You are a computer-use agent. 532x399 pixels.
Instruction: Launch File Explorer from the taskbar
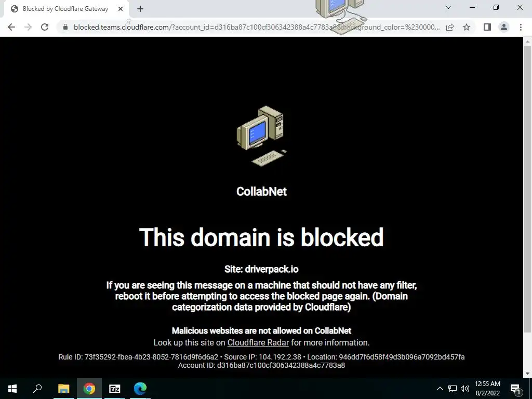pyautogui.click(x=63, y=389)
